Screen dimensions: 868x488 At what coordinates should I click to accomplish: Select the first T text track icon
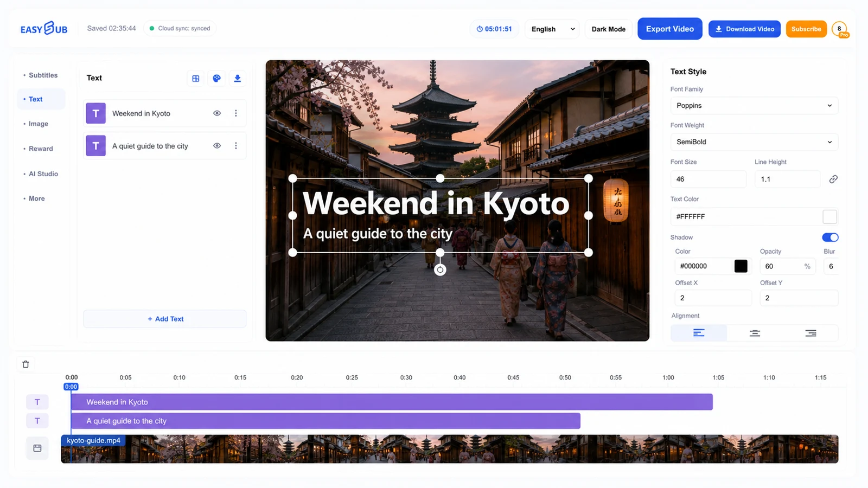37,402
